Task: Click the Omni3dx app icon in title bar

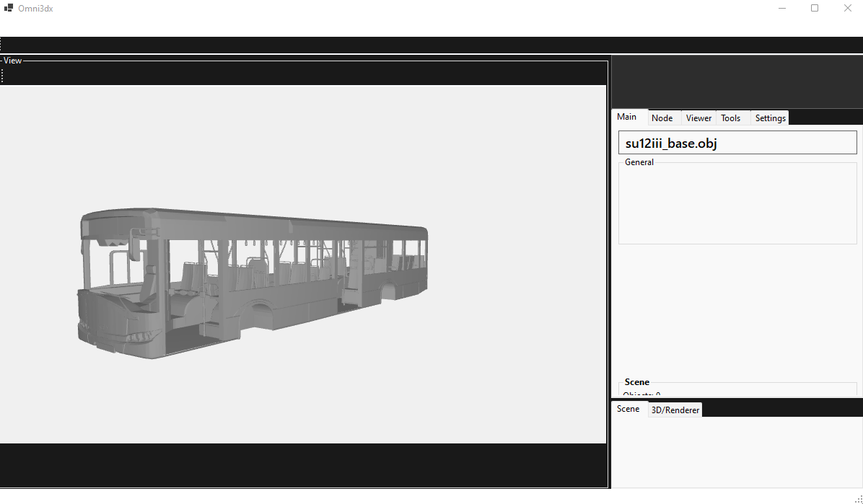Action: [x=9, y=9]
